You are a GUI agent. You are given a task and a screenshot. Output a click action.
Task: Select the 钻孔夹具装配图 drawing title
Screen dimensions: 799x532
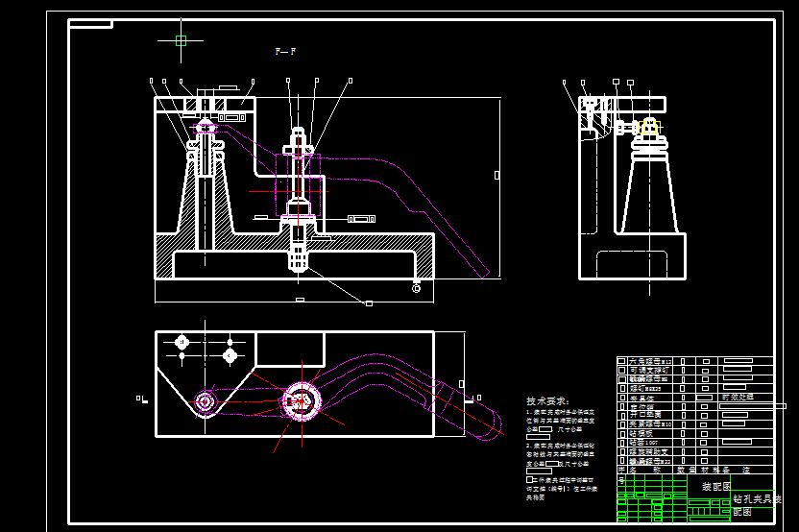(x=757, y=505)
